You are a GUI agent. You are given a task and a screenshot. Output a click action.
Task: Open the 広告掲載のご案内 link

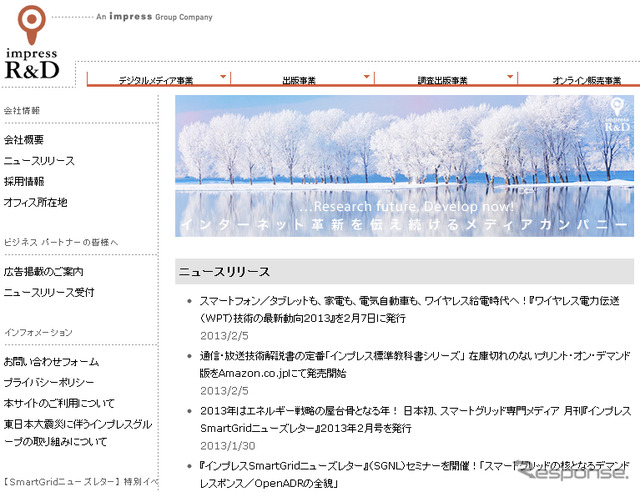44,272
